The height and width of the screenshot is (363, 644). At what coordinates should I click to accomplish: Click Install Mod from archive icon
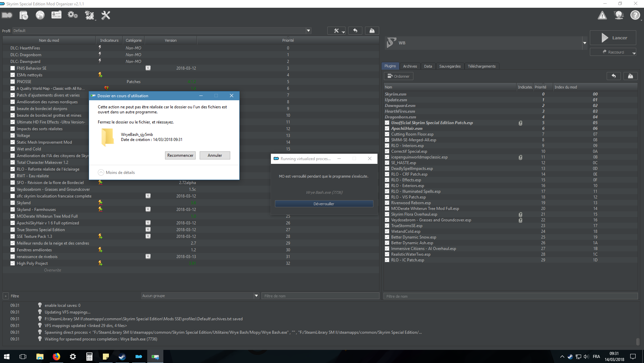(x=24, y=15)
